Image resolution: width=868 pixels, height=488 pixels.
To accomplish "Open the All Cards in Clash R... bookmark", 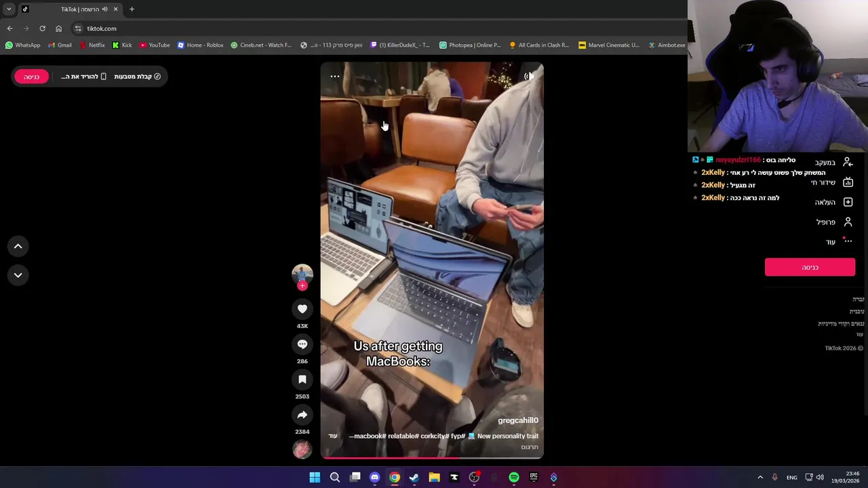I will point(539,45).
